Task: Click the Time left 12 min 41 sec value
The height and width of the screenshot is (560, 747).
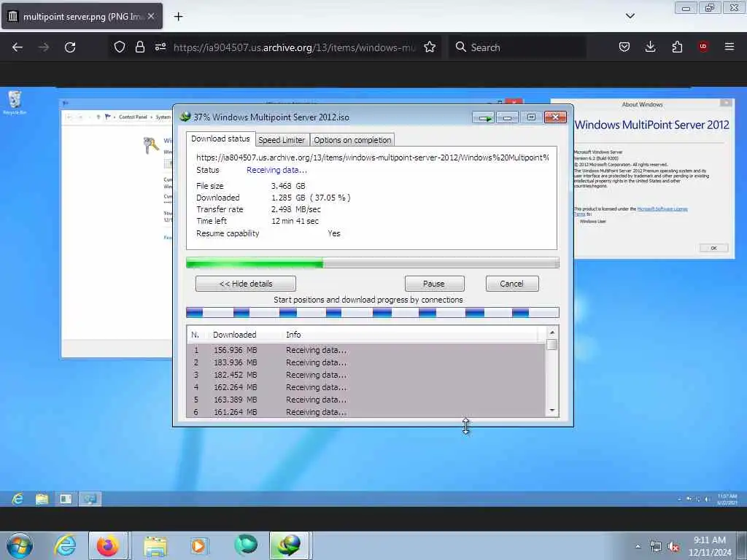Action: coord(295,221)
